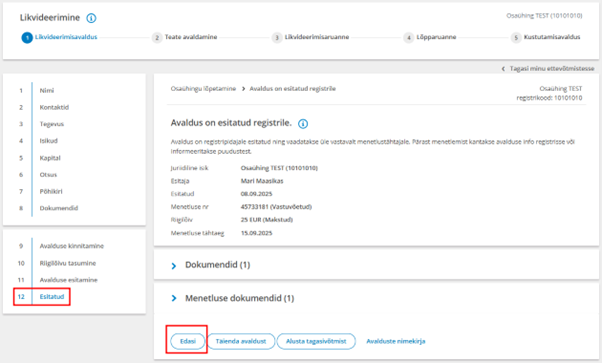Open sidebar item 7 Põhikiri
The image size is (602, 363).
(51, 191)
